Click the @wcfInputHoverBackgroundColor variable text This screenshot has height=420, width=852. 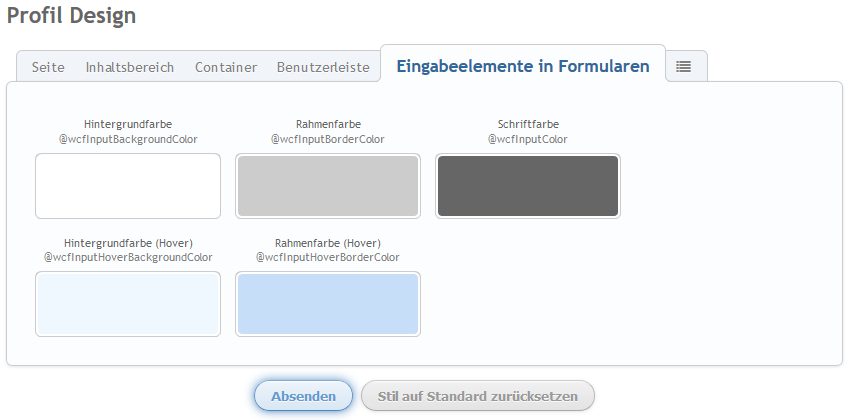click(128, 257)
